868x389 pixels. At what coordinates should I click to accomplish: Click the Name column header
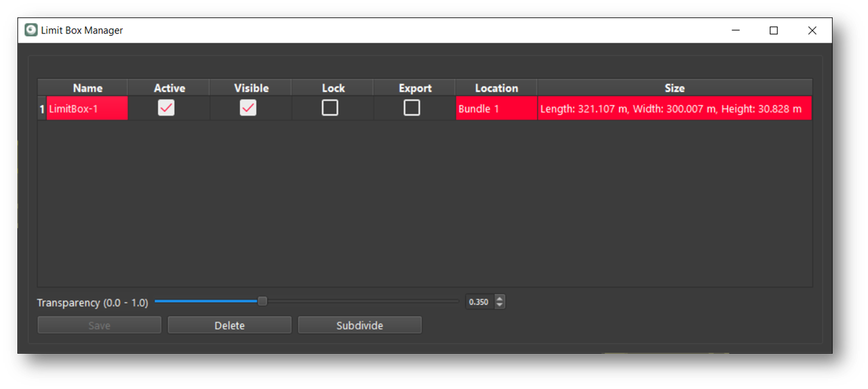88,88
